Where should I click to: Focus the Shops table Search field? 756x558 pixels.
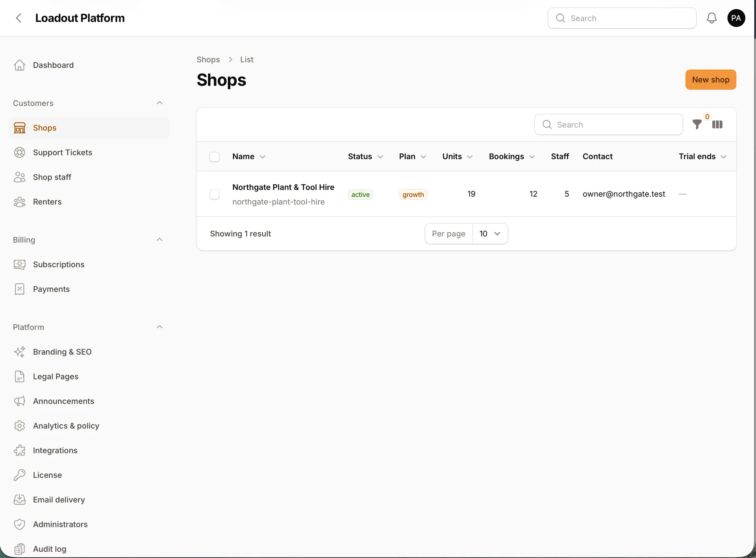(x=608, y=124)
